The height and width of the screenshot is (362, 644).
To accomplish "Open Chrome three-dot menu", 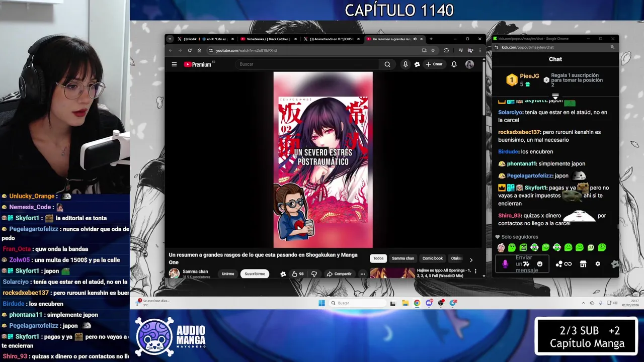I will click(x=480, y=50).
